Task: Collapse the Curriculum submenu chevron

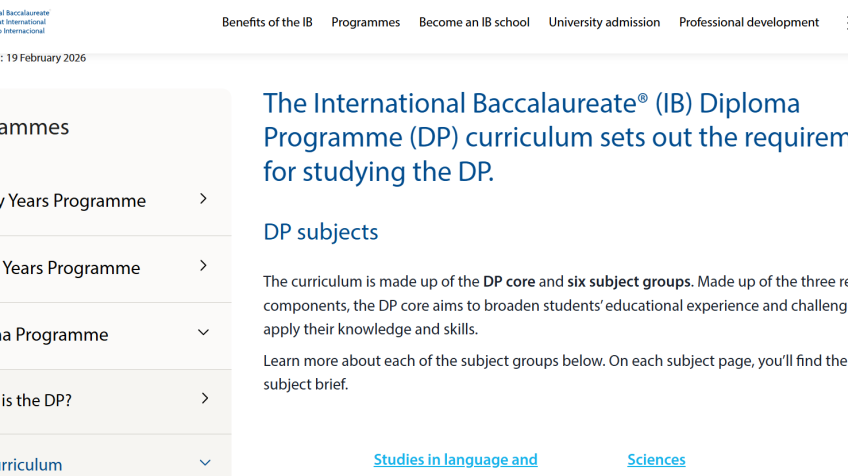Action: 205,463
